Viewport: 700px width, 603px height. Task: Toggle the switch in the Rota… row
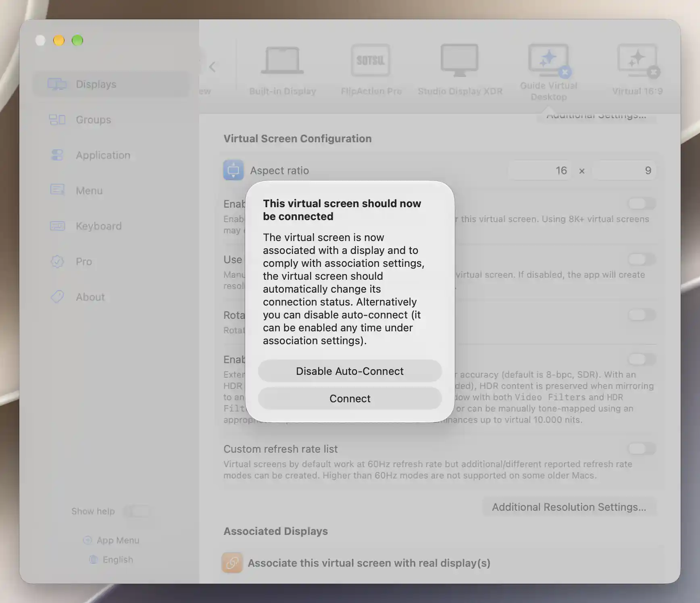pyautogui.click(x=642, y=315)
